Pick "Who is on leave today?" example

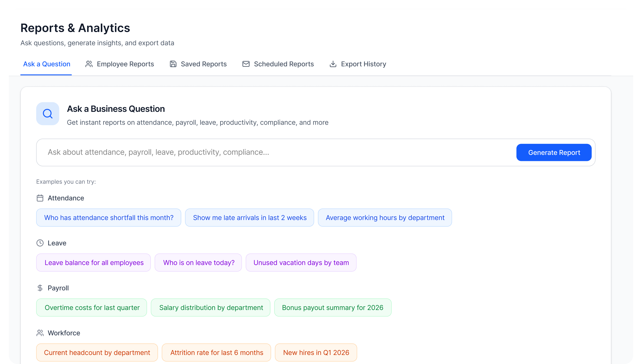click(198, 262)
